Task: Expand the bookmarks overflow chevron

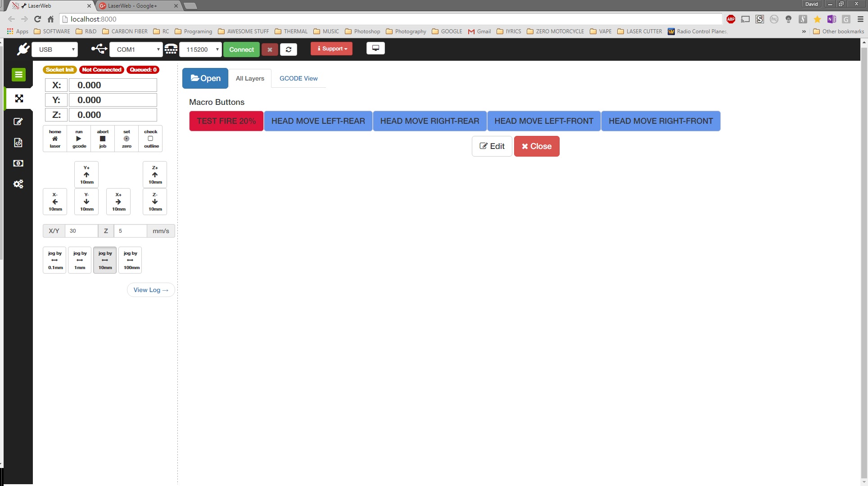Action: tap(804, 31)
